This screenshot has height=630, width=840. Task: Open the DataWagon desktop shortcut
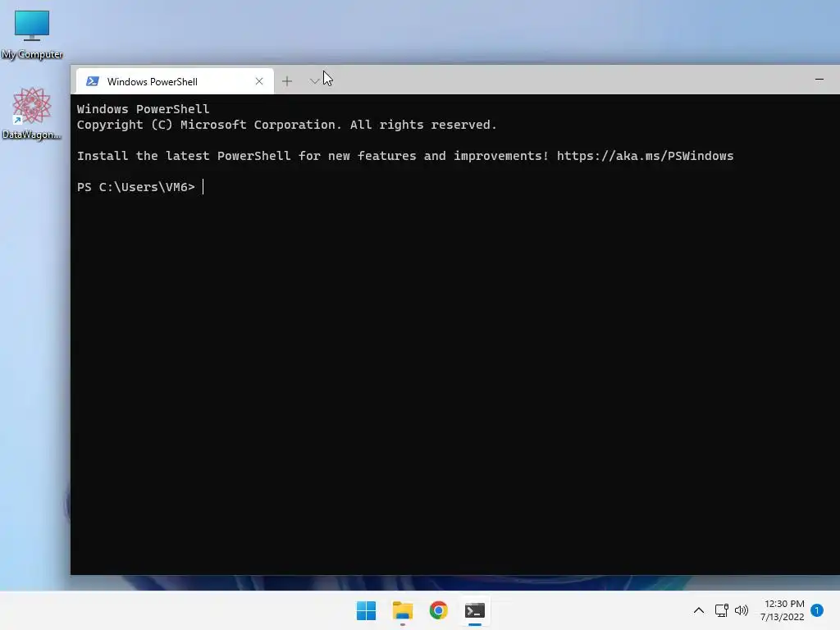[32, 113]
